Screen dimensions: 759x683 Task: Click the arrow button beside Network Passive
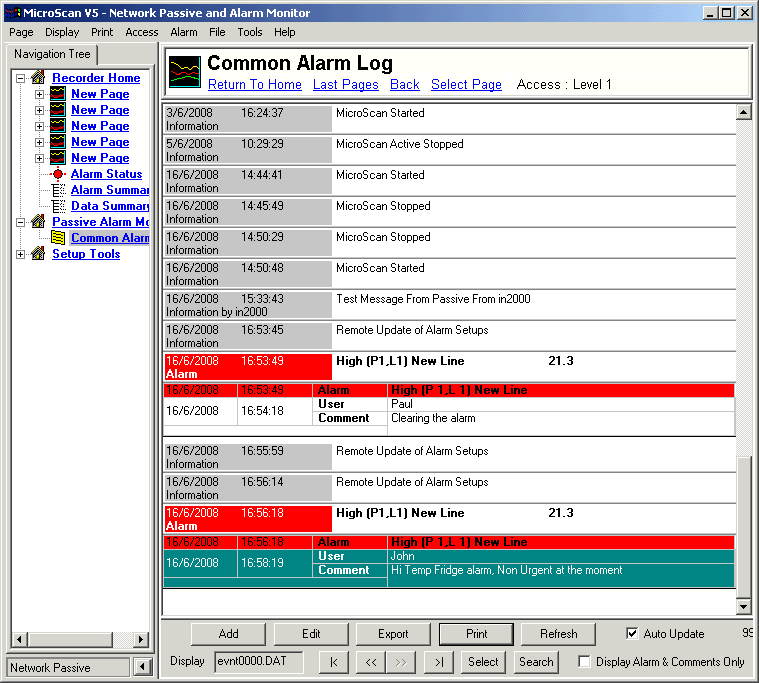[143, 667]
